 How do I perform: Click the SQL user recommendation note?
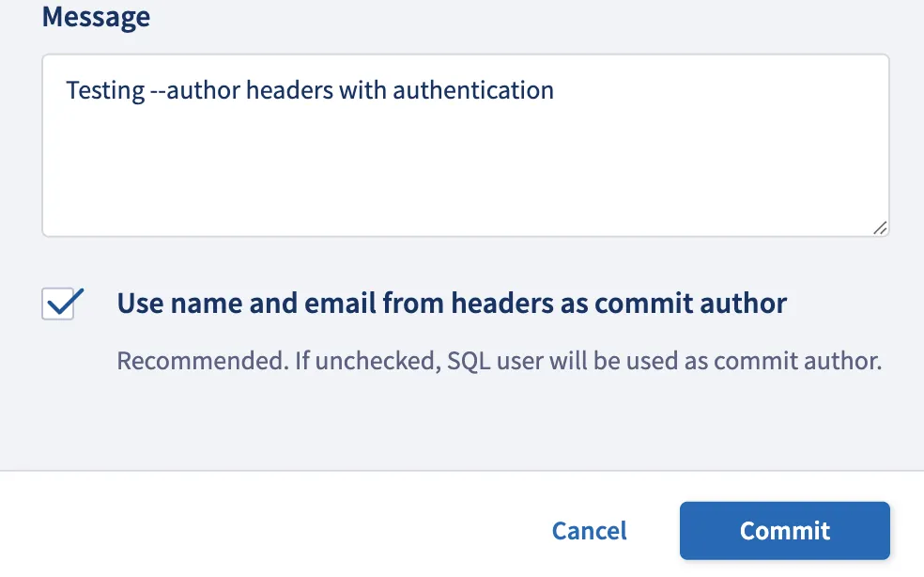pyautogui.click(x=498, y=360)
